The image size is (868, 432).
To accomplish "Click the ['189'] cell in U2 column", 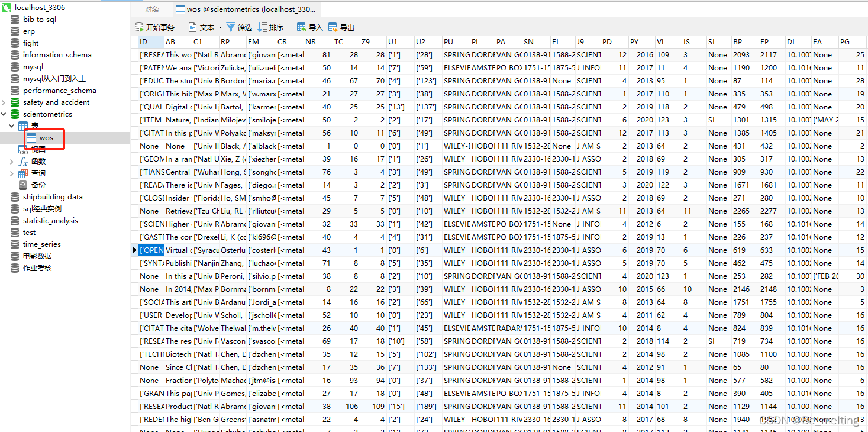I will coord(428,407).
